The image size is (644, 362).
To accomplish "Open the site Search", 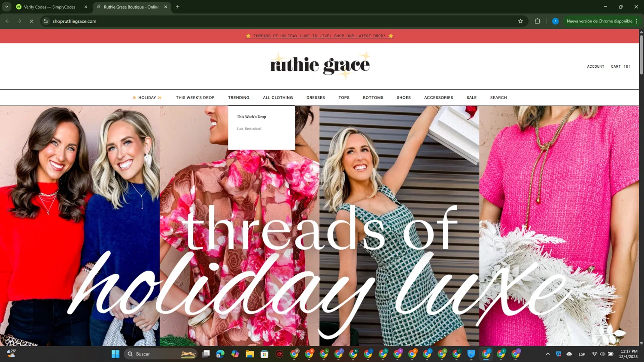I will (x=498, y=98).
